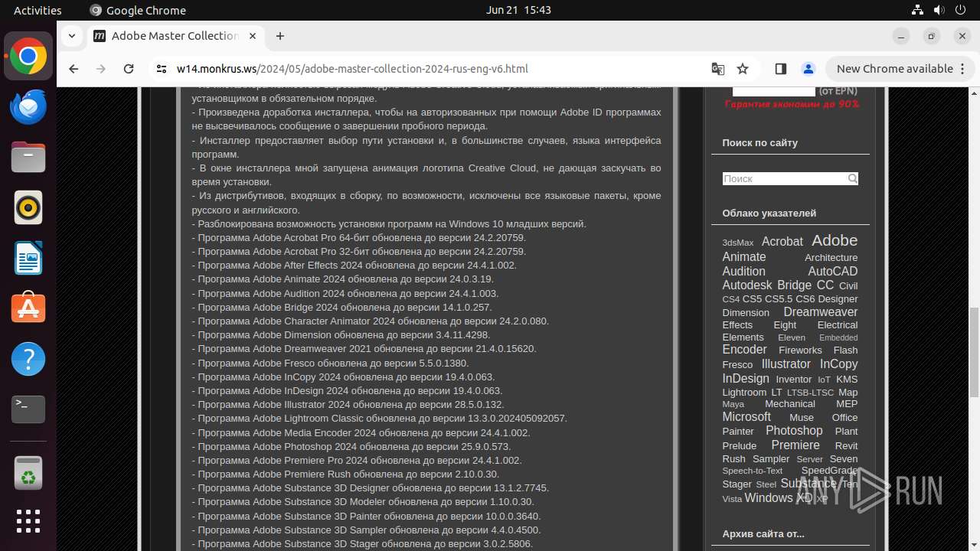
Task: Reload the current page
Action: 129,69
